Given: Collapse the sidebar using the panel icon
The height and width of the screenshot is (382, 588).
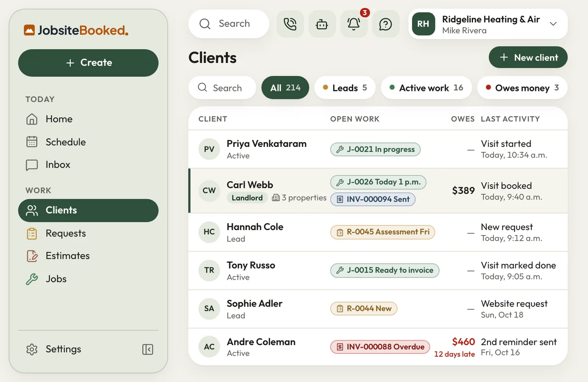Looking at the screenshot, I should 147,349.
